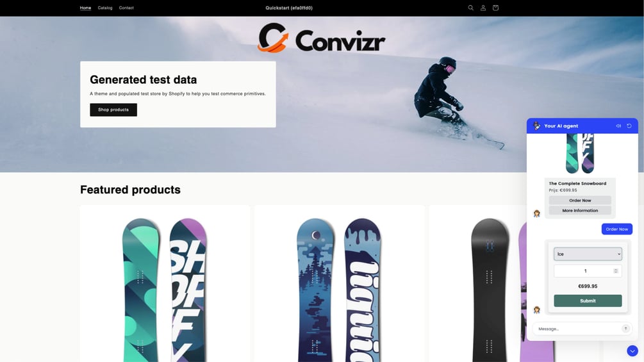Go to the Catalog menu item
Viewport: 644px width, 362px height.
coord(105,8)
